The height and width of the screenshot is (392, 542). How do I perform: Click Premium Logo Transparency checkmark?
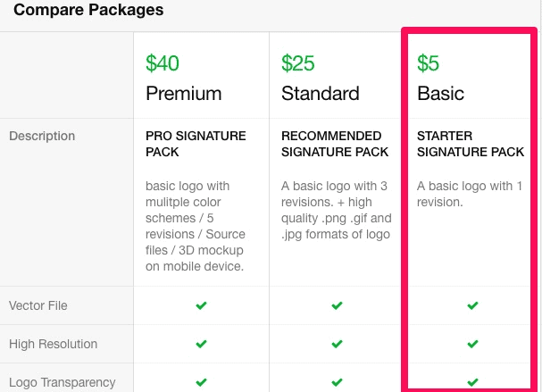tap(201, 382)
